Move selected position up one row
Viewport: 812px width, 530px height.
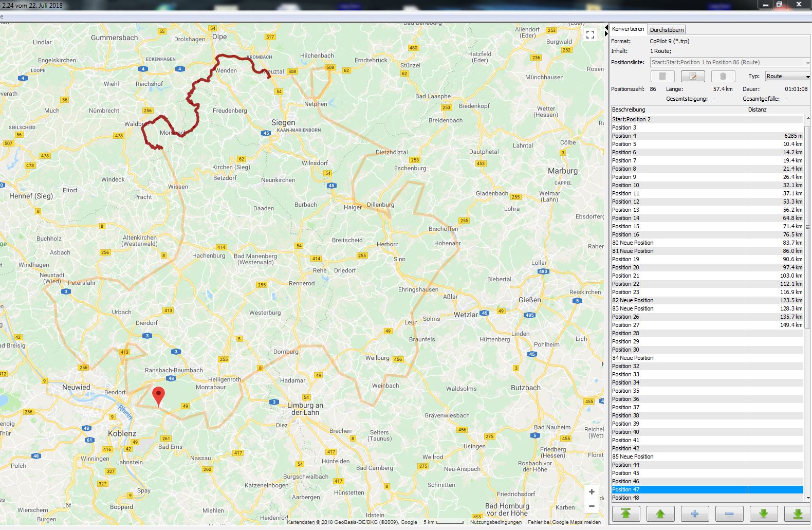click(660, 514)
